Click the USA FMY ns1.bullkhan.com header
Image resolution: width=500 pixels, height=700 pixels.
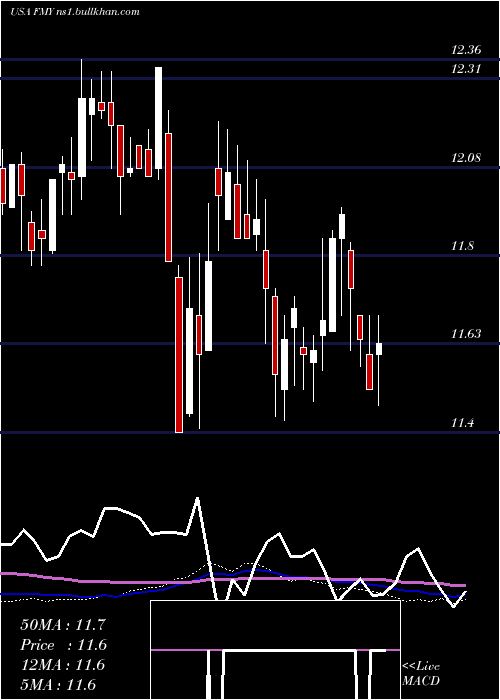[x=75, y=12]
